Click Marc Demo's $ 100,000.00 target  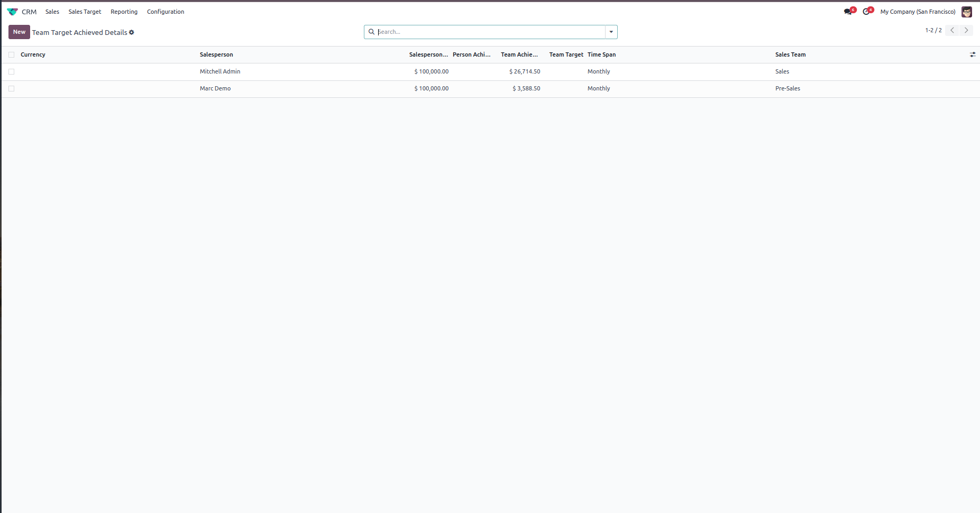click(x=431, y=88)
